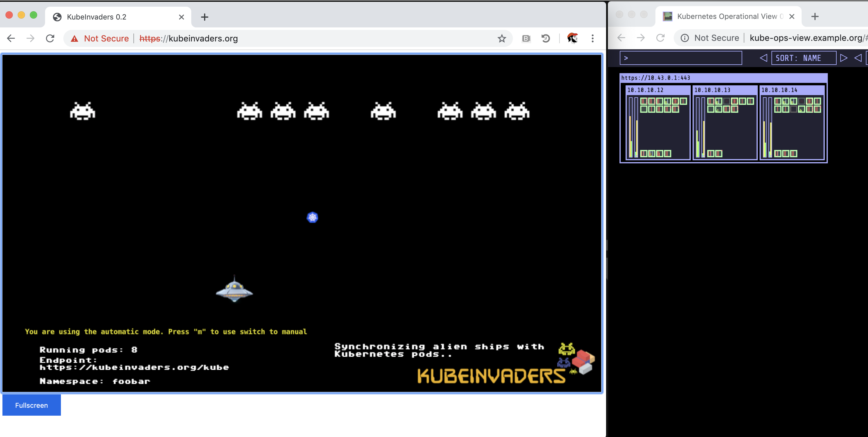Click the reload page icon
Image resolution: width=868 pixels, height=437 pixels.
pyautogui.click(x=50, y=38)
